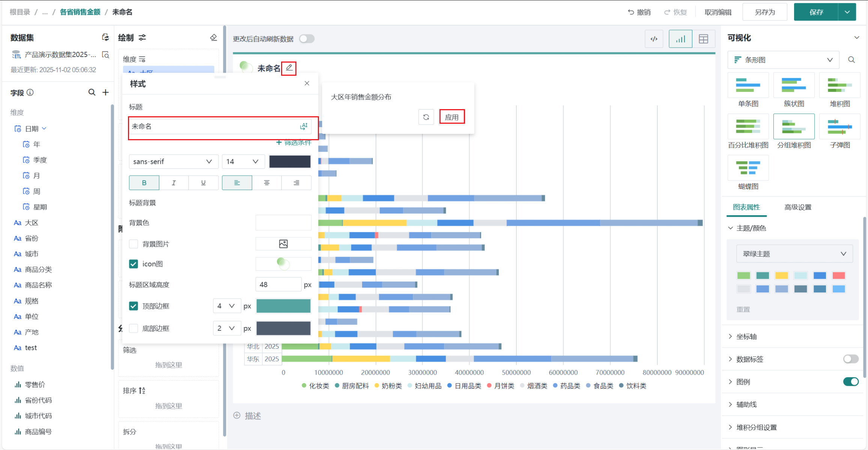Click the top border teal color swatch
The height and width of the screenshot is (450, 868).
coord(283,306)
